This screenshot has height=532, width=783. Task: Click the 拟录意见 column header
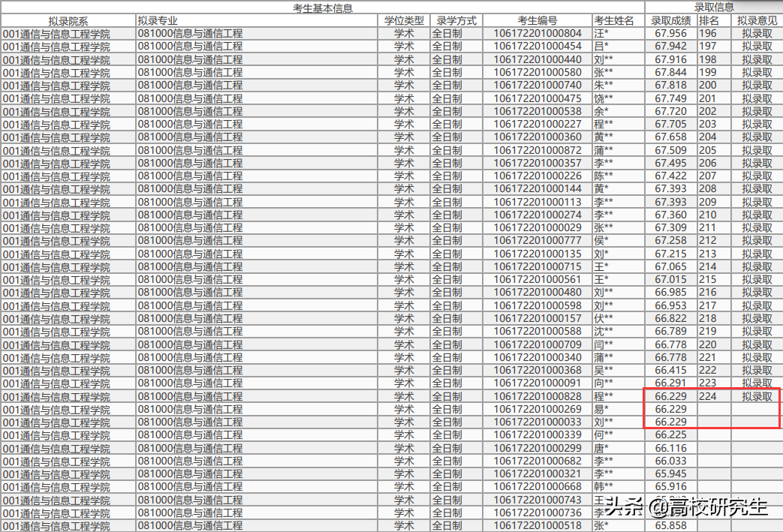(x=757, y=21)
